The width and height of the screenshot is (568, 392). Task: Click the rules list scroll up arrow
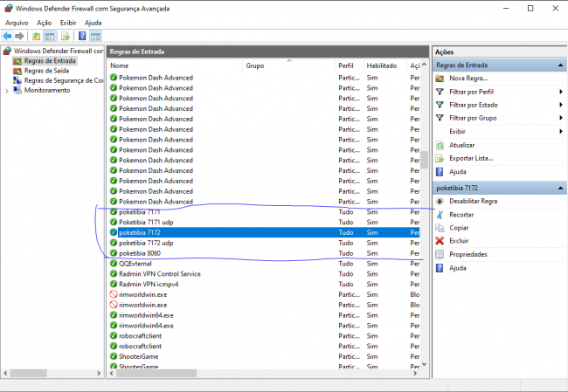(x=424, y=65)
